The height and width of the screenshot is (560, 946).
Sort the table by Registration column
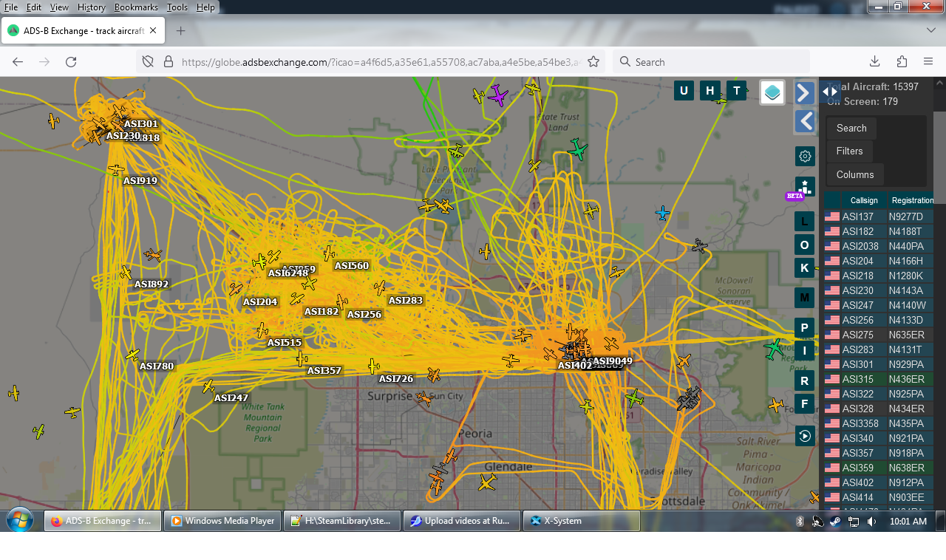point(911,200)
